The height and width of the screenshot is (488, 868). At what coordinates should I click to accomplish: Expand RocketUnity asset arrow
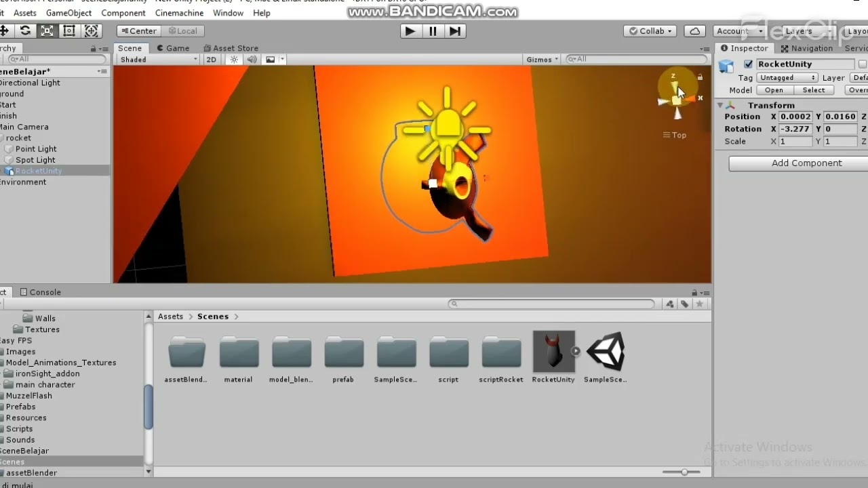[x=576, y=351]
